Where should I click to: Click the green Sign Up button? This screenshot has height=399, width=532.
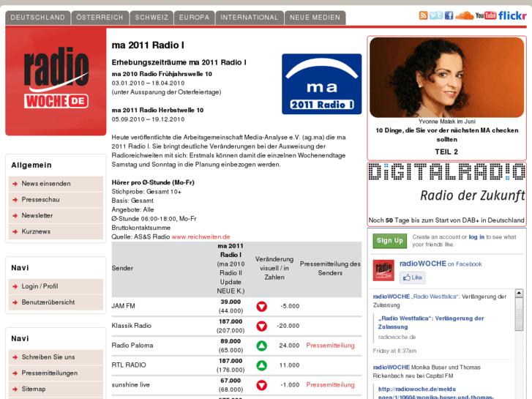pos(390,241)
